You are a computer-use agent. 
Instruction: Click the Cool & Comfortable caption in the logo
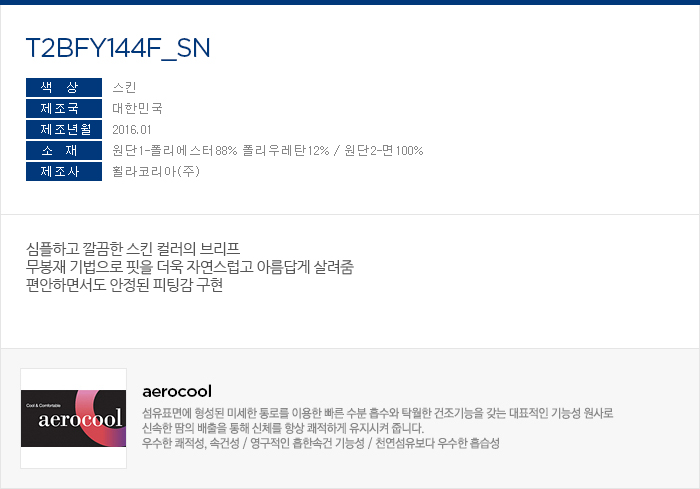pyautogui.click(x=43, y=405)
